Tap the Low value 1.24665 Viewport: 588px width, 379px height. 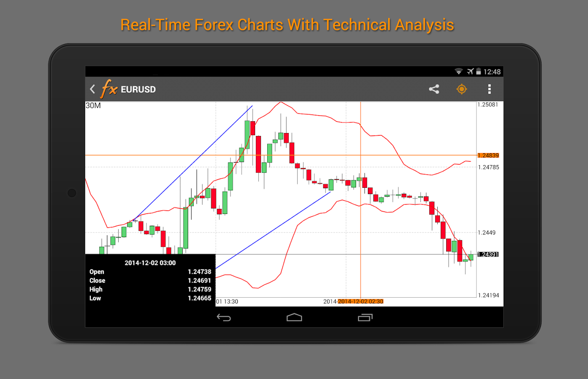[200, 298]
